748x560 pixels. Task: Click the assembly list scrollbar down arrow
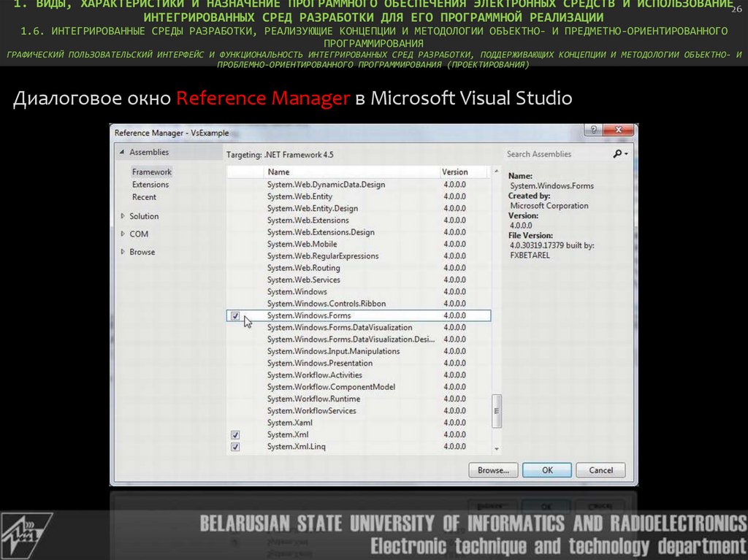(x=497, y=448)
